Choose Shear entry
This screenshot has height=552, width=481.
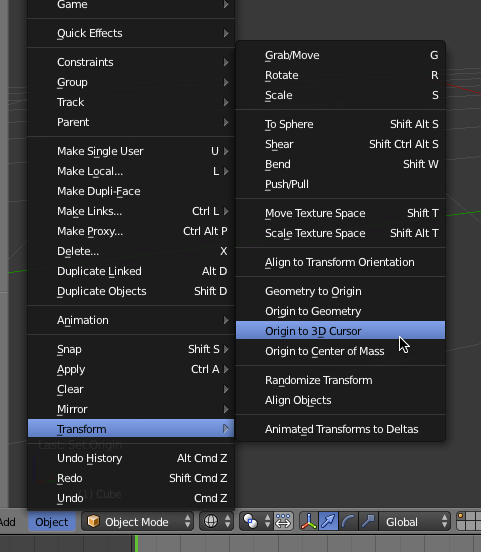pyautogui.click(x=341, y=144)
